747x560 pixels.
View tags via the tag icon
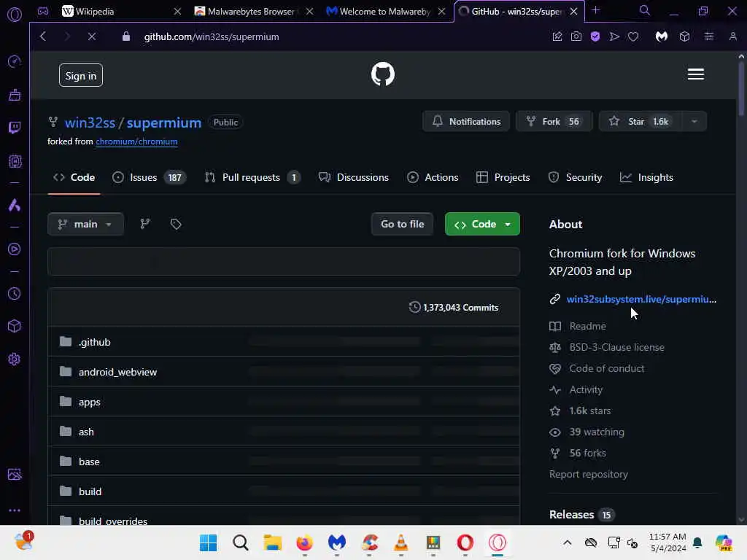(176, 224)
